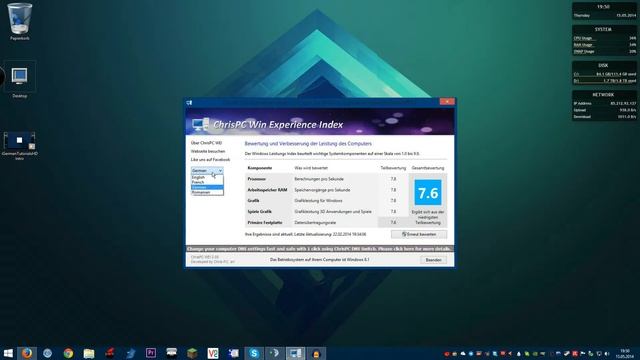Select the Primäre Festplatte row label
The image size is (640, 360).
pos(264,222)
